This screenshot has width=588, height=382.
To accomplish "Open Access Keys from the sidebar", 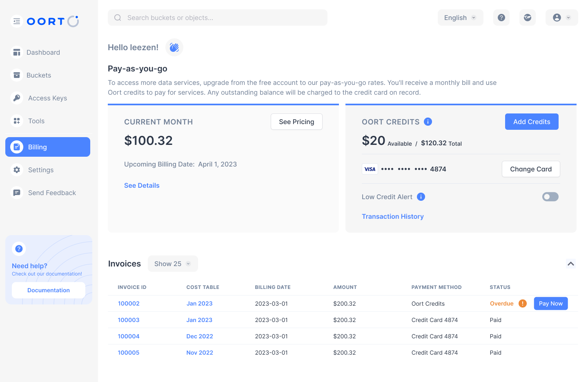I will point(47,98).
